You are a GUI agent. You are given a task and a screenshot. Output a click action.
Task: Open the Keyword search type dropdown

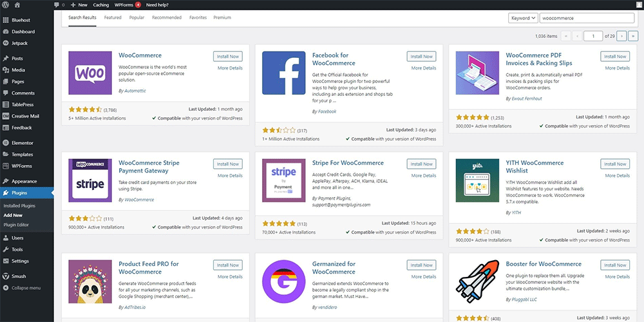(522, 18)
